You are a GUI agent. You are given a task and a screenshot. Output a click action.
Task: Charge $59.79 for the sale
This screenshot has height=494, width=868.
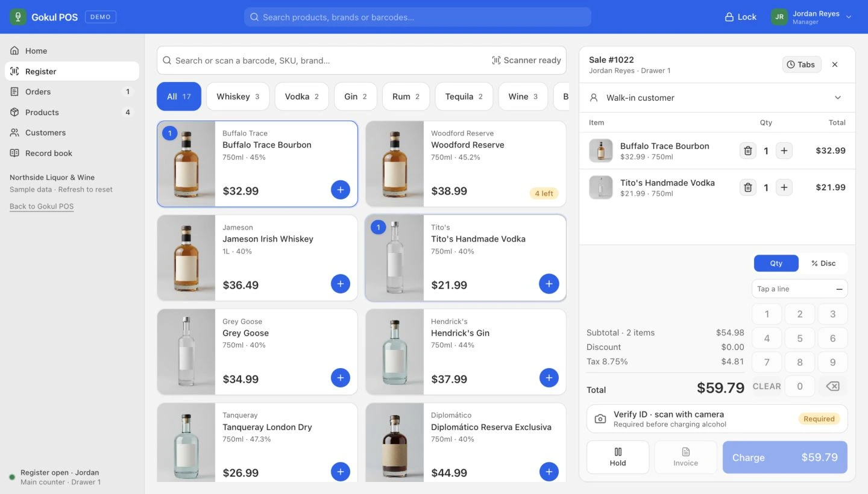[785, 457]
